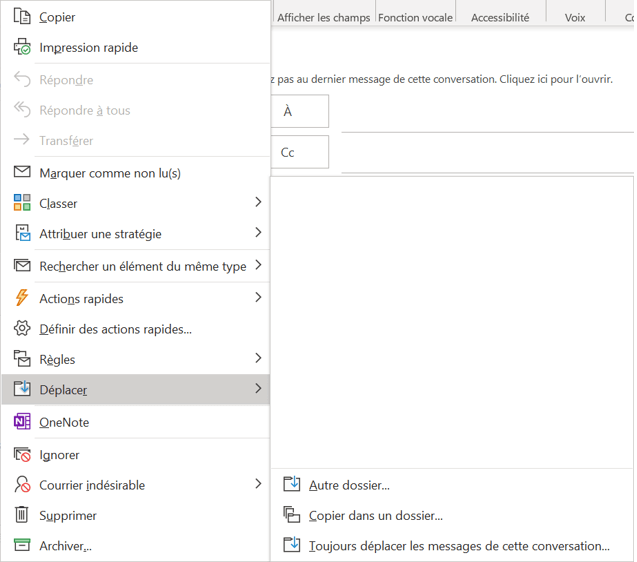Click the green Archiver box icon
637x562 pixels.
point(22,545)
